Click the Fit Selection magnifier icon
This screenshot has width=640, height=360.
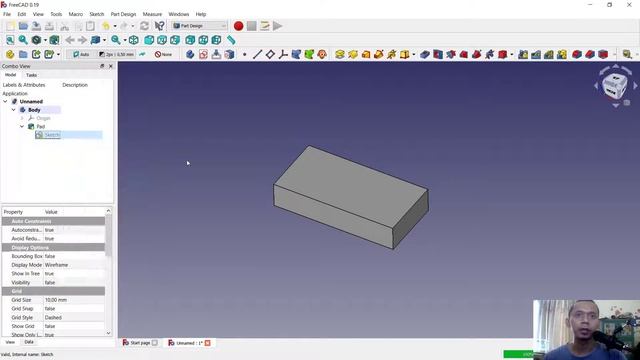(x=23, y=40)
